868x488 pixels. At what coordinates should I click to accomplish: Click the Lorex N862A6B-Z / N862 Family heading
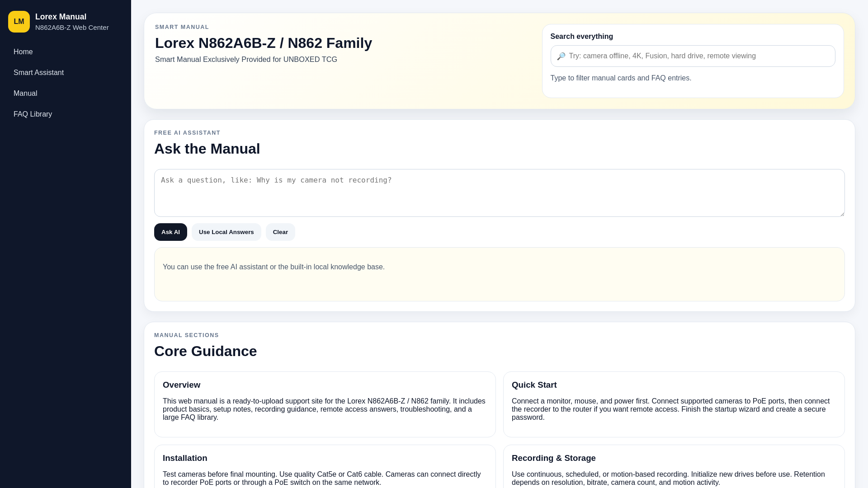coord(264,43)
